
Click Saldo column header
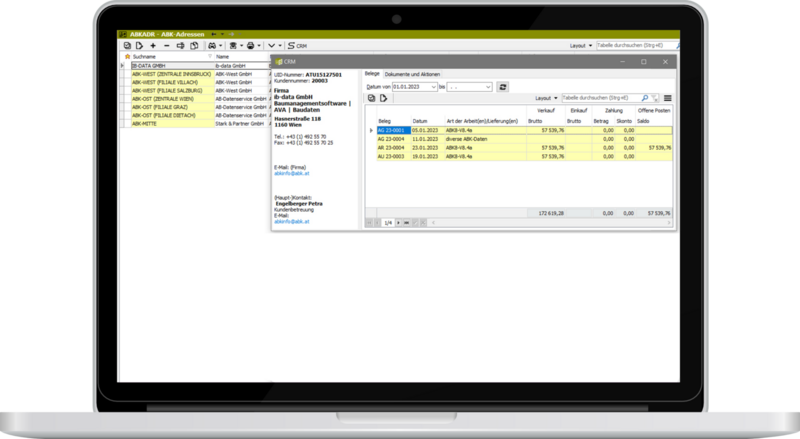click(x=643, y=121)
